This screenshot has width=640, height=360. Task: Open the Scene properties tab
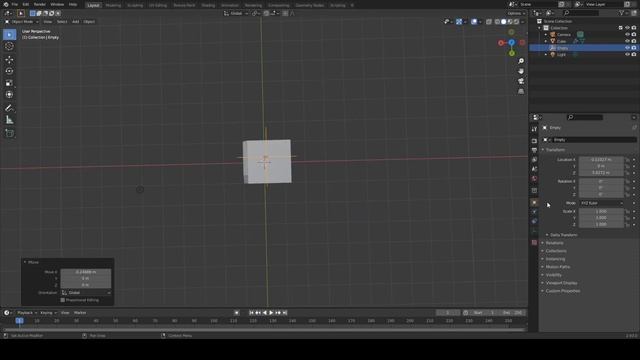point(534,169)
